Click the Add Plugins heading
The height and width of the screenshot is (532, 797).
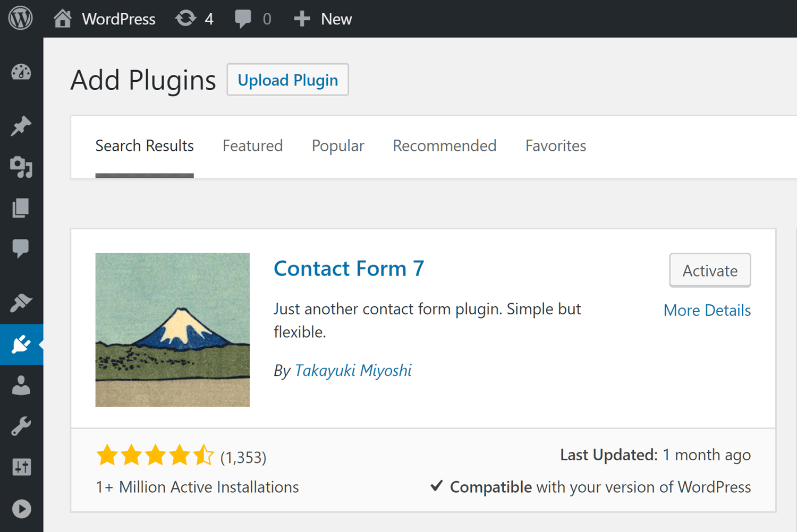pos(143,80)
